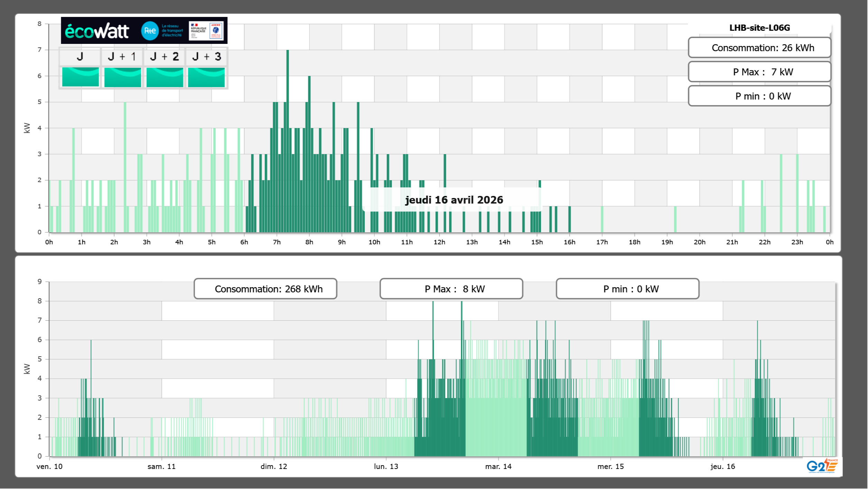Viewport: 868px width, 489px height.
Task: Click the weekly Consommation: 268 kWh box
Action: pyautogui.click(x=265, y=289)
